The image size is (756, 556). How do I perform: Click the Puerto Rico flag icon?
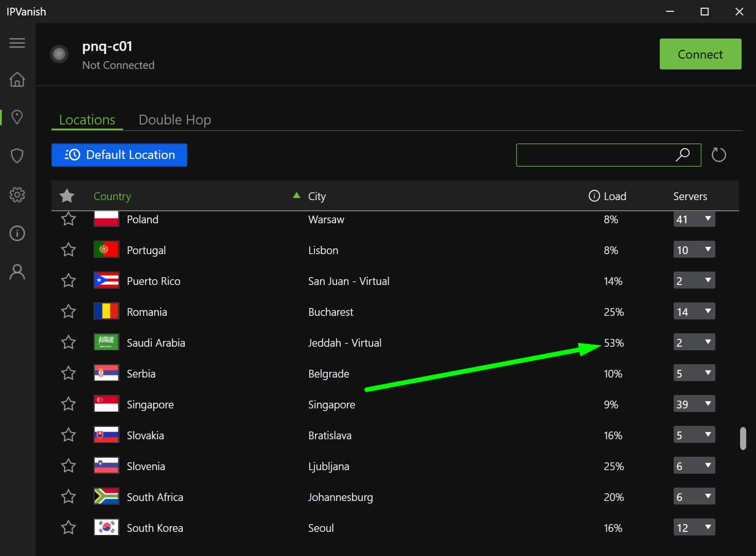pyautogui.click(x=107, y=281)
